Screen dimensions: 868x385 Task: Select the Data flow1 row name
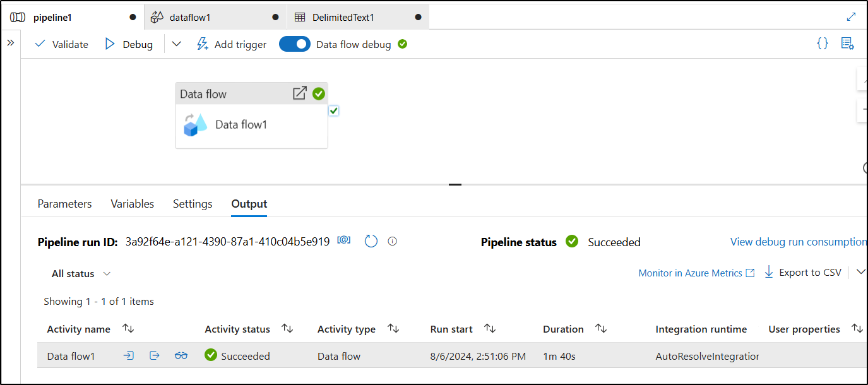pyautogui.click(x=71, y=356)
